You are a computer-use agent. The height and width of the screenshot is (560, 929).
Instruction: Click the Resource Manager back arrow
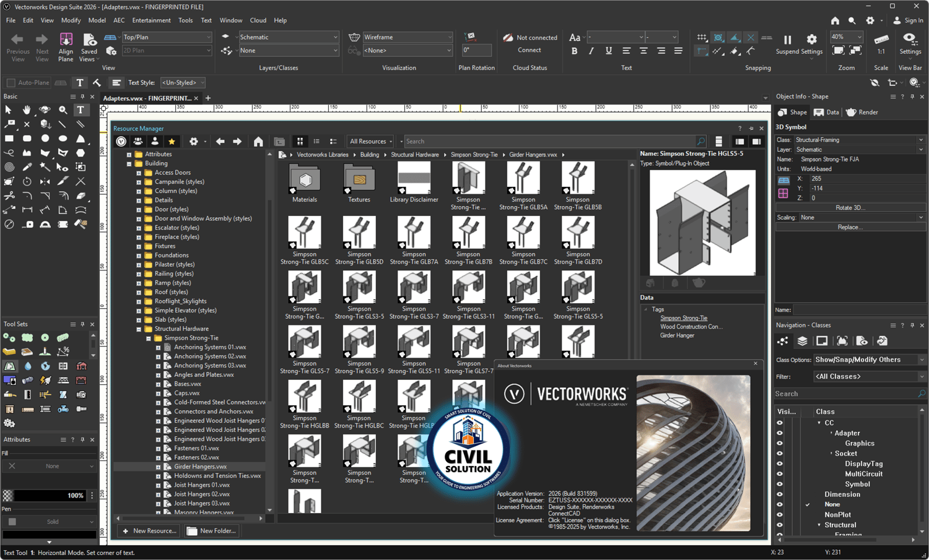tap(220, 142)
